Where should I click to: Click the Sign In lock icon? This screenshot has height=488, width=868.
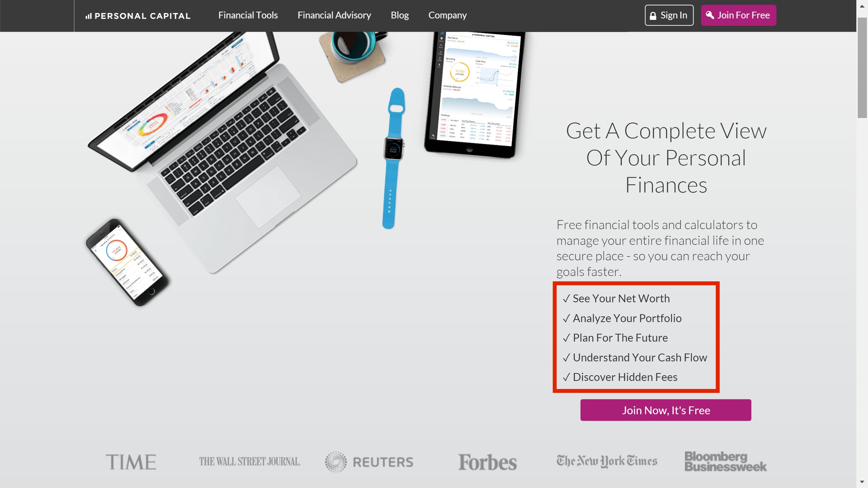pos(653,15)
